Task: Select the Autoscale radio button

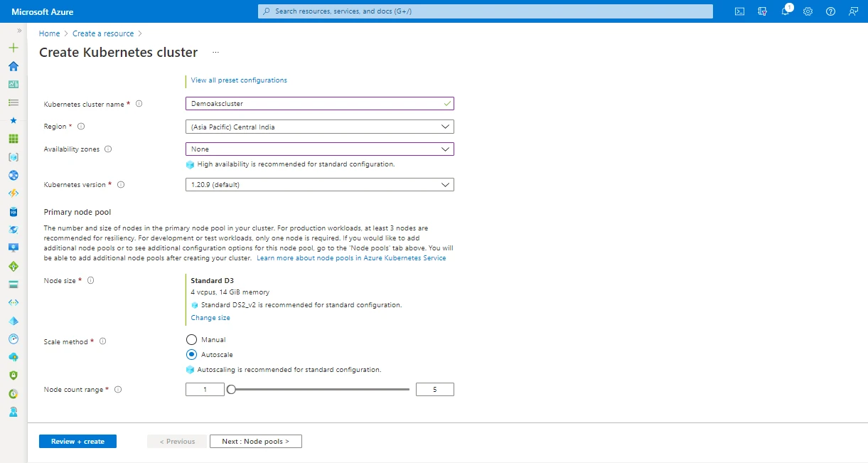Action: pos(191,354)
